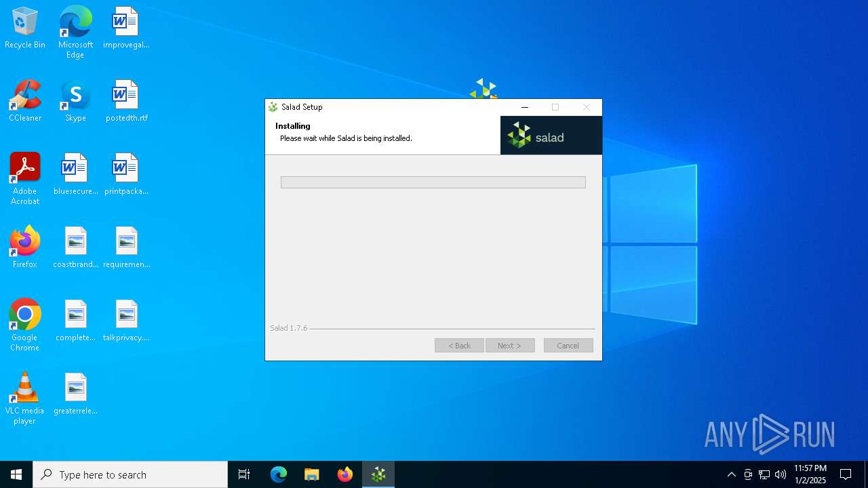Image resolution: width=868 pixels, height=488 pixels.
Task: Click the "Please wait while Salad is being installed" text
Action: pyautogui.click(x=346, y=138)
